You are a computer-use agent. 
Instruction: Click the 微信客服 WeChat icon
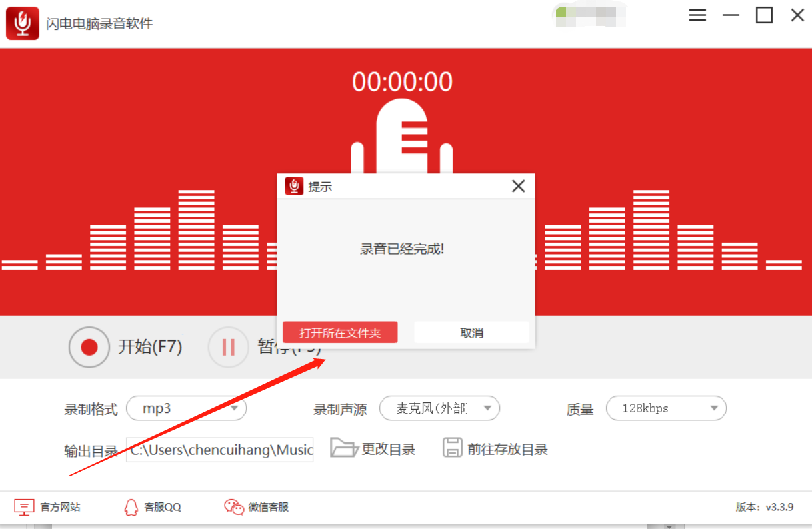click(234, 507)
